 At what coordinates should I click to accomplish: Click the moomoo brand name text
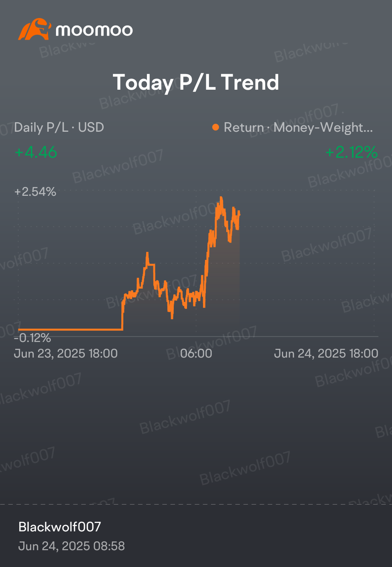[x=94, y=30]
